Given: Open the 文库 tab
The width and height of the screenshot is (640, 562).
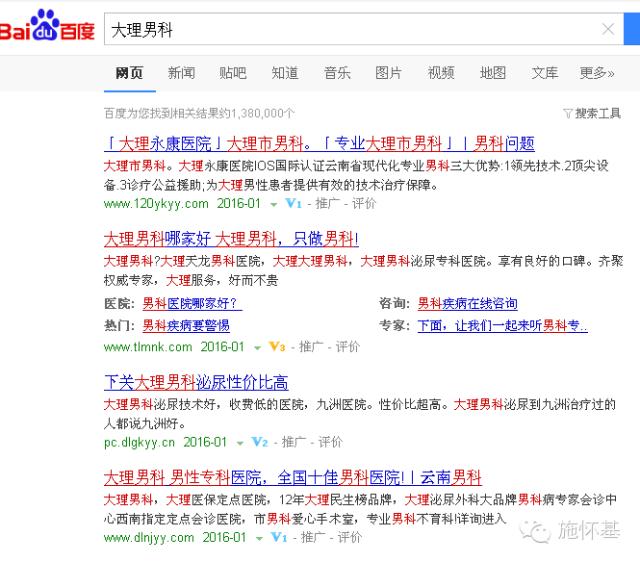Looking at the screenshot, I should (x=544, y=73).
